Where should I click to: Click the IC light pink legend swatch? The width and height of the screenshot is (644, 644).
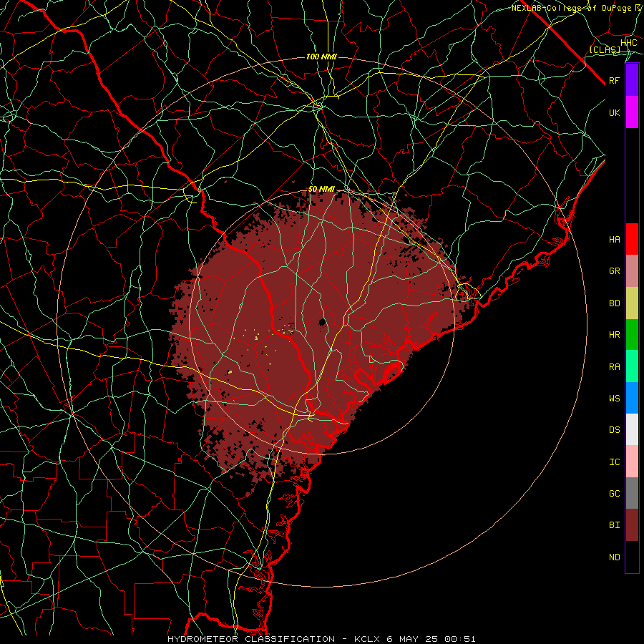pos(632,462)
